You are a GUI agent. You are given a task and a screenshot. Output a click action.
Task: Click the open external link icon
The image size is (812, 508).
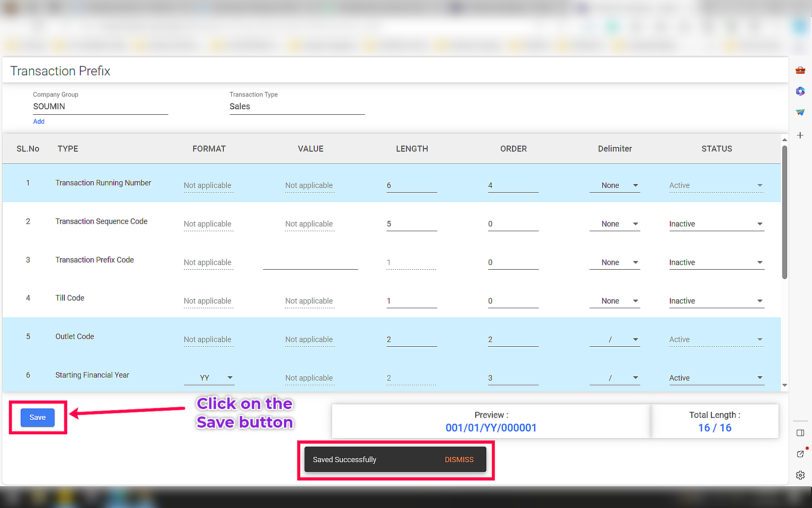tap(800, 454)
